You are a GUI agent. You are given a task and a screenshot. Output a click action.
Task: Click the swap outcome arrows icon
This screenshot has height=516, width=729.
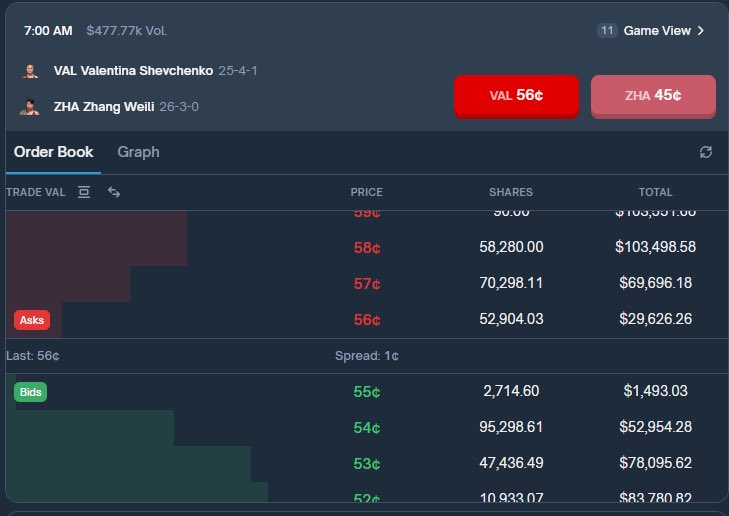114,192
